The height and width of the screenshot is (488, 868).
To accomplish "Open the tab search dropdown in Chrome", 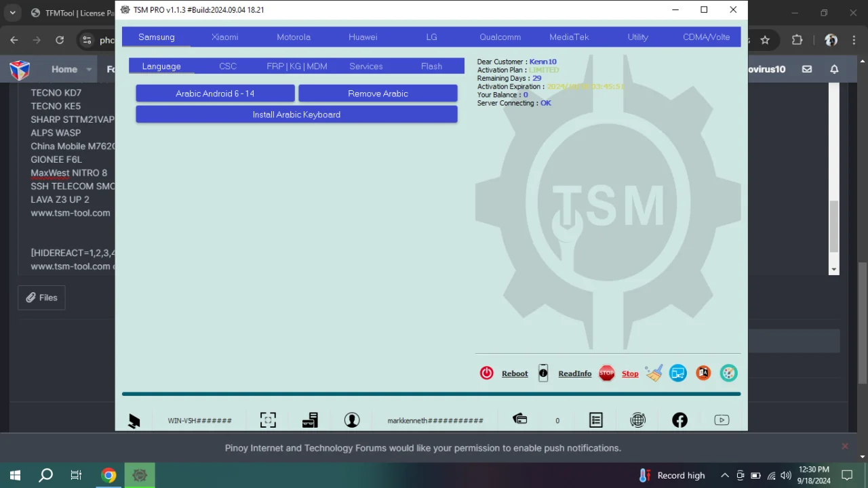I will [x=12, y=13].
